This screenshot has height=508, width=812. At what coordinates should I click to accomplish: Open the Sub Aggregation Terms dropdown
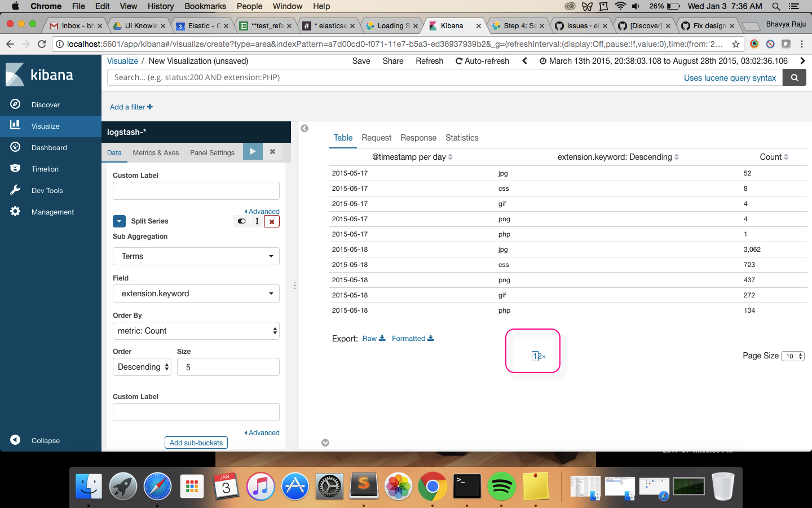click(196, 256)
